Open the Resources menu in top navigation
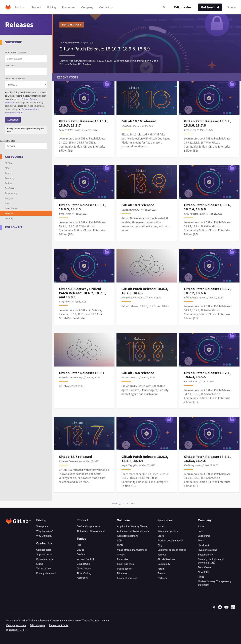 (68, 7)
